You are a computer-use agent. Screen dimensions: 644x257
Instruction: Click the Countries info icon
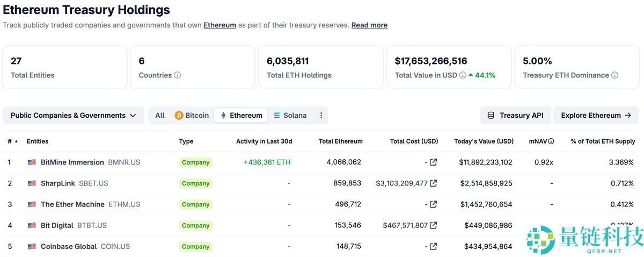[x=178, y=75]
